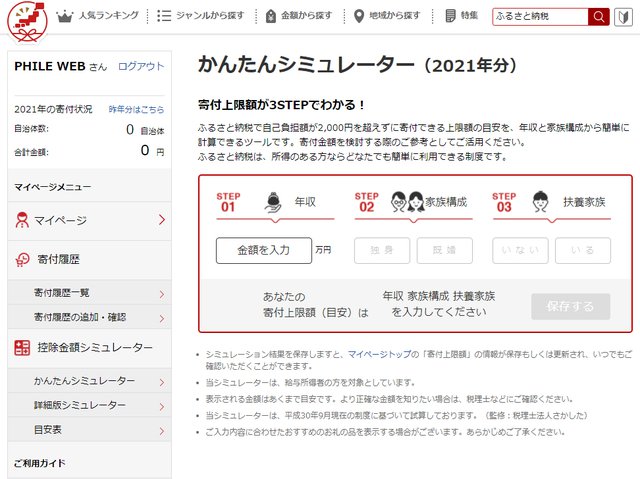Open 地域から探す menu
This screenshot has height=479, width=640.
click(x=395, y=16)
